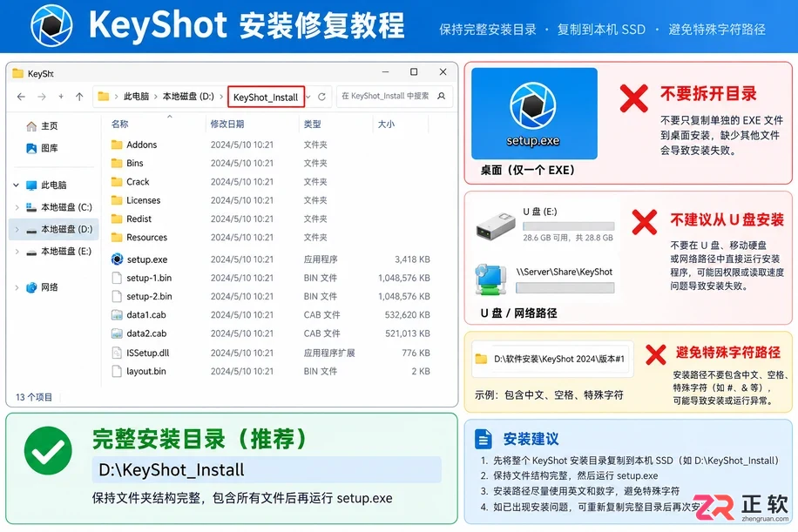Click the 532,620 KB size cell
Screen dimensions: 798x532
point(407,315)
